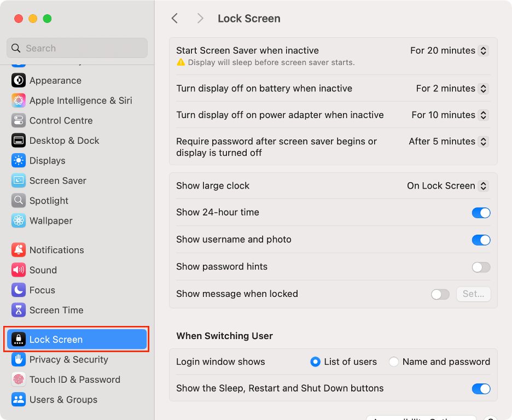Viewport: 512px width, 420px height.
Task: Open the Appearance settings icon
Action: pos(19,80)
